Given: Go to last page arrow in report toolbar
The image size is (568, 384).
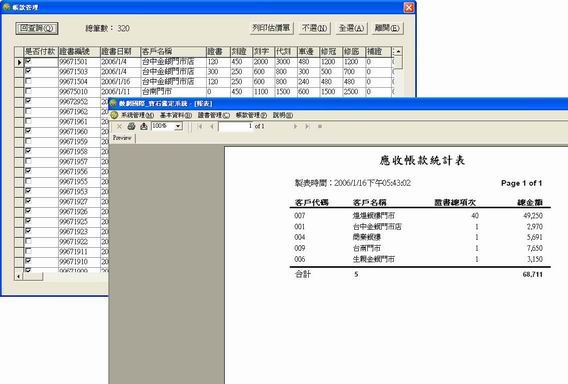Looking at the screenshot, I should coord(308,126).
